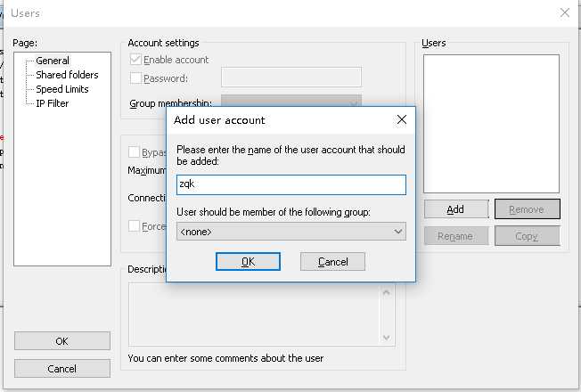This screenshot has width=581, height=392.
Task: Close the Users window
Action: pyautogui.click(x=565, y=13)
